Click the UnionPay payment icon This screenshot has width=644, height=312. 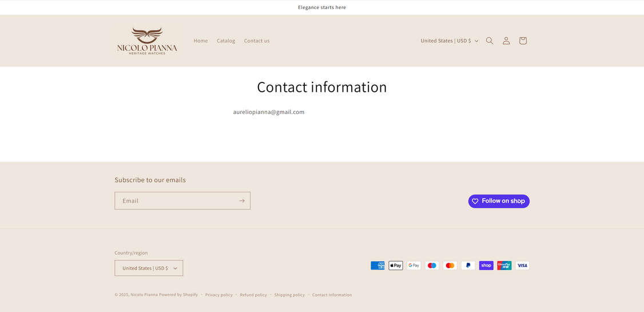point(504,266)
